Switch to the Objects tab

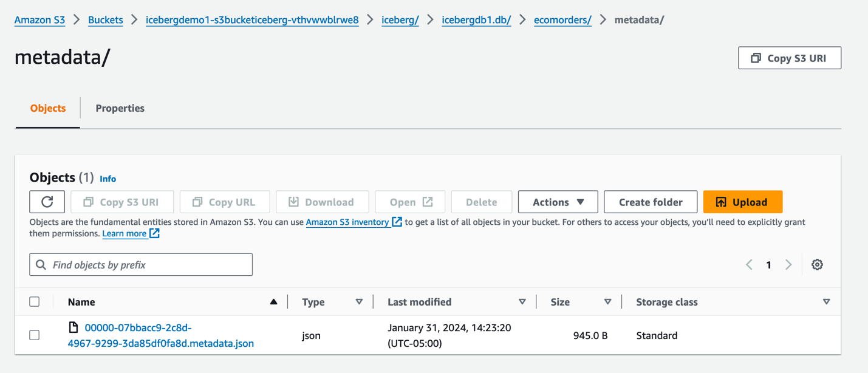click(47, 108)
